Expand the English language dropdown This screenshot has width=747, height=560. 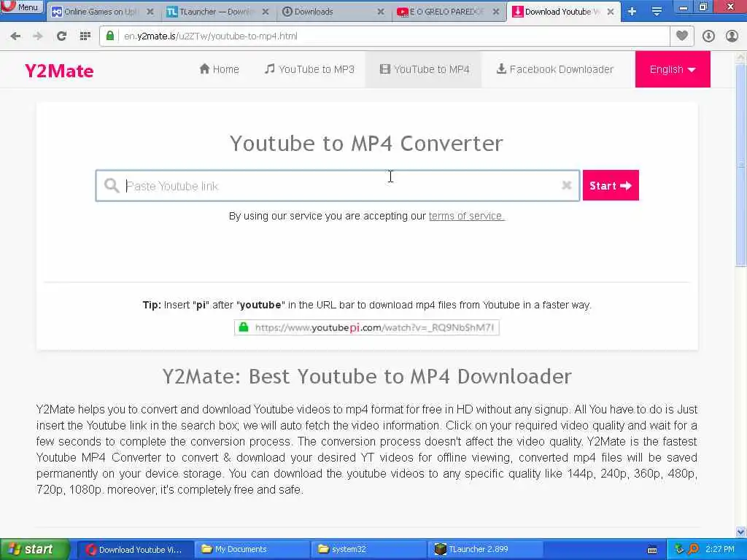tap(672, 69)
